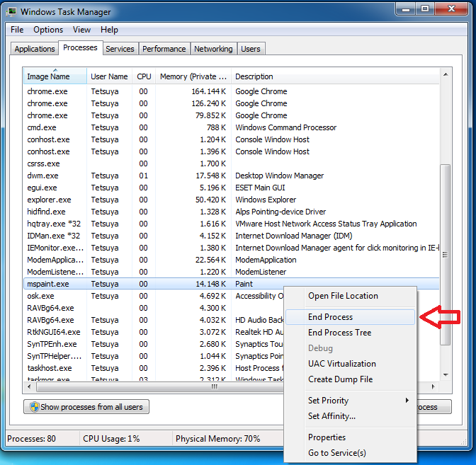Select the RAVBg64.exe row using 4.300 K

coord(154,308)
